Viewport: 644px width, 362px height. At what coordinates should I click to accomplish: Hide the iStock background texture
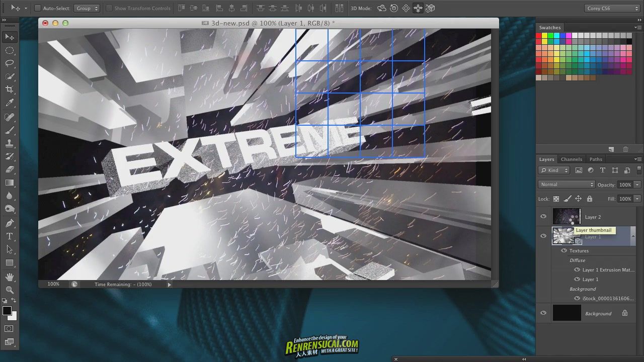pyautogui.click(x=577, y=298)
